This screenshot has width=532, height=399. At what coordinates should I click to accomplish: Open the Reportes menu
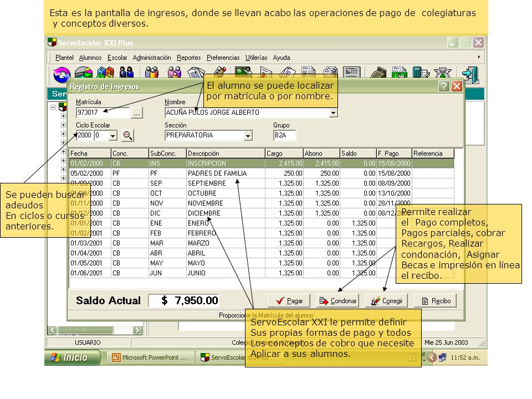tap(188, 58)
